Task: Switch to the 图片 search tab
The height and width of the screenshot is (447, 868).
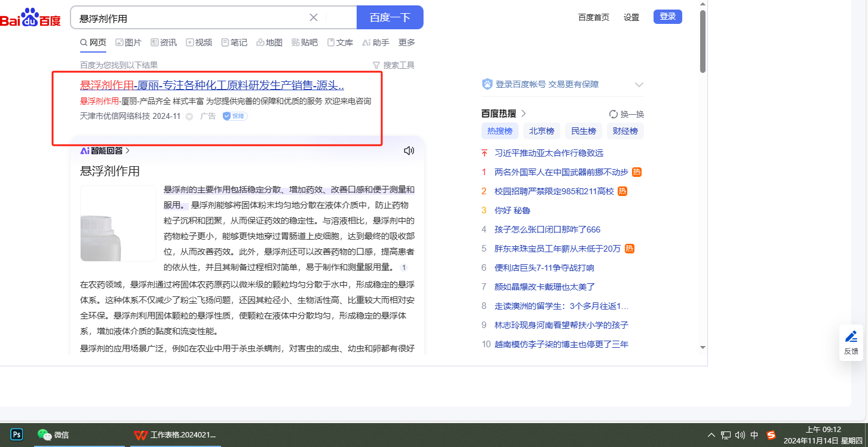Action: tap(128, 42)
